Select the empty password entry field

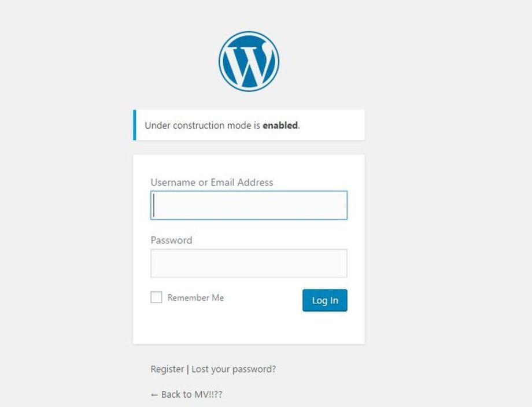(x=249, y=263)
